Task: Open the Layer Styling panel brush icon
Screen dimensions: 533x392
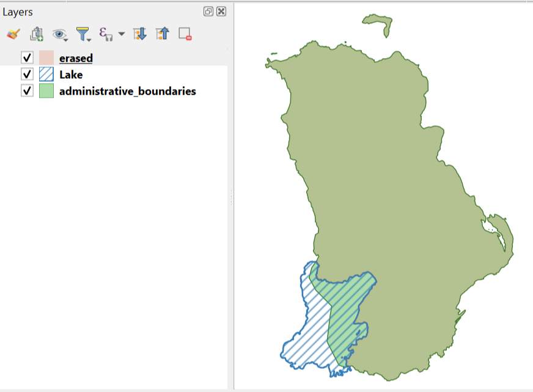Action: point(13,34)
